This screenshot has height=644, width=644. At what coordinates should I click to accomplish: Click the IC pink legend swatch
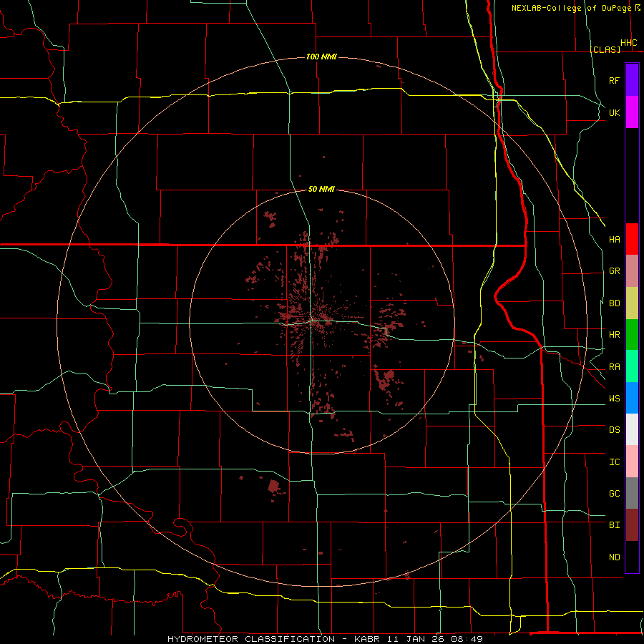point(632,462)
